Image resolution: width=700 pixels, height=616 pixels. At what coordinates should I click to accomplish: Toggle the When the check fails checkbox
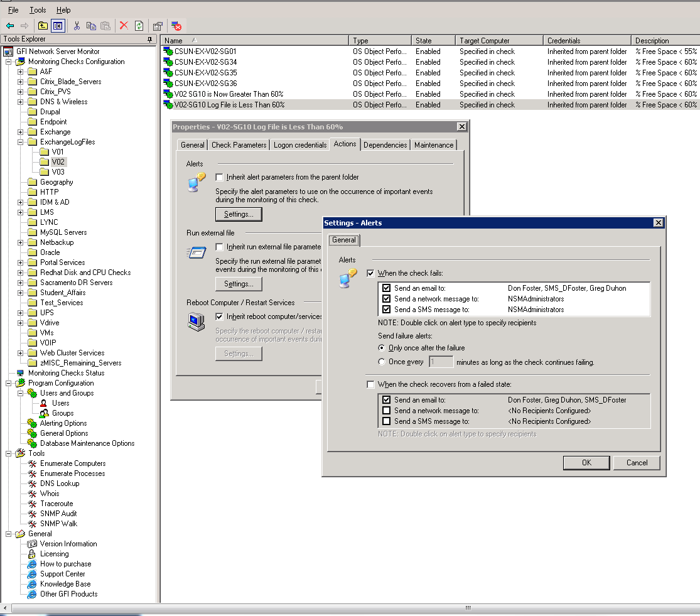[x=370, y=273]
